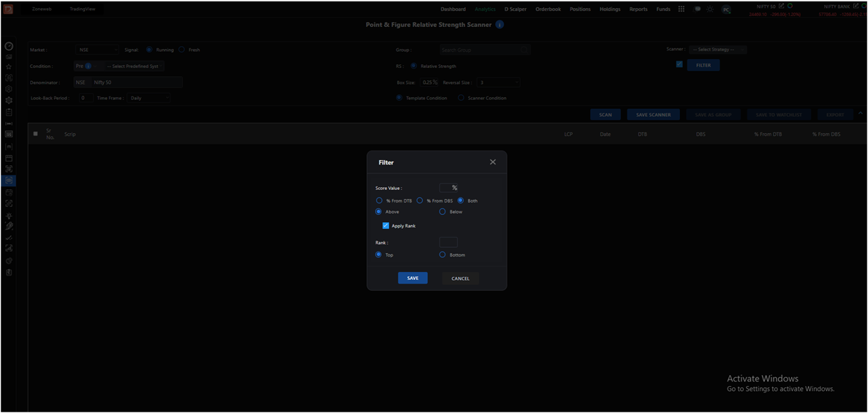Open the Market NSE dropdown
The width and height of the screenshot is (868, 413).
(97, 50)
